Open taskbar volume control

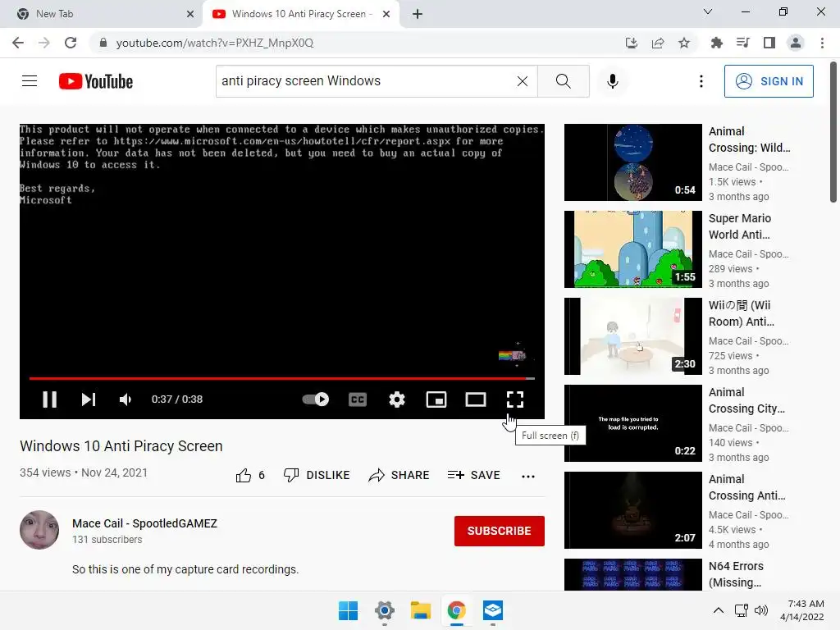[760, 610]
